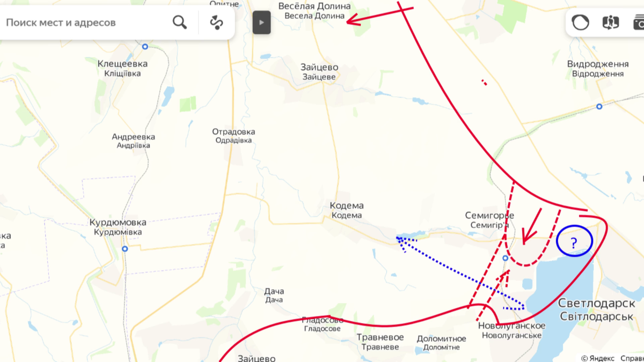
Task: Open the photos camera layer icon
Action: point(639,23)
